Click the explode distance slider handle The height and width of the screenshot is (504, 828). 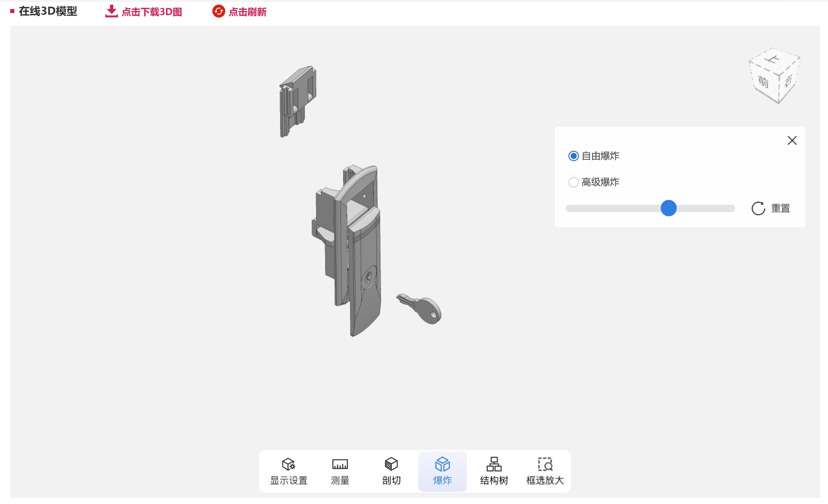pos(669,208)
